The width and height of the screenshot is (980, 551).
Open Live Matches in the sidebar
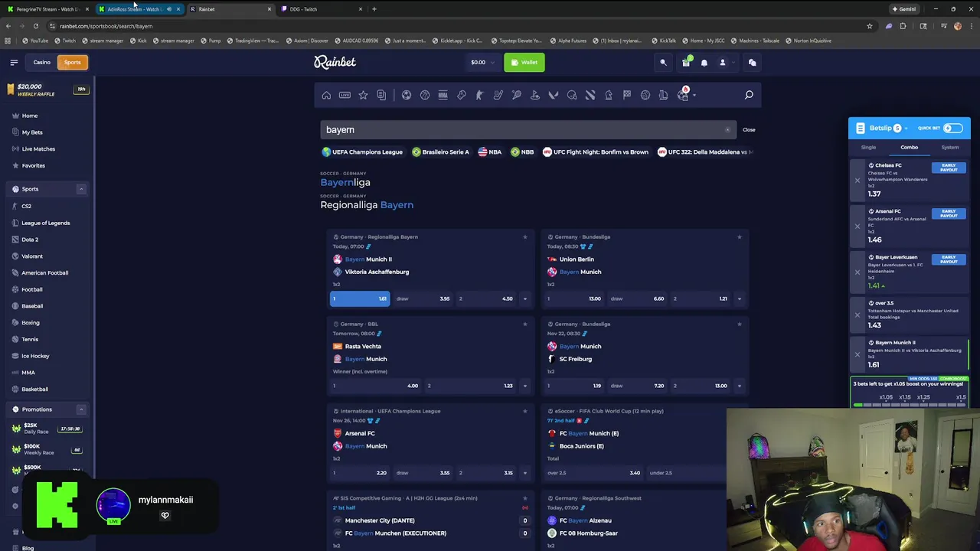(38, 148)
